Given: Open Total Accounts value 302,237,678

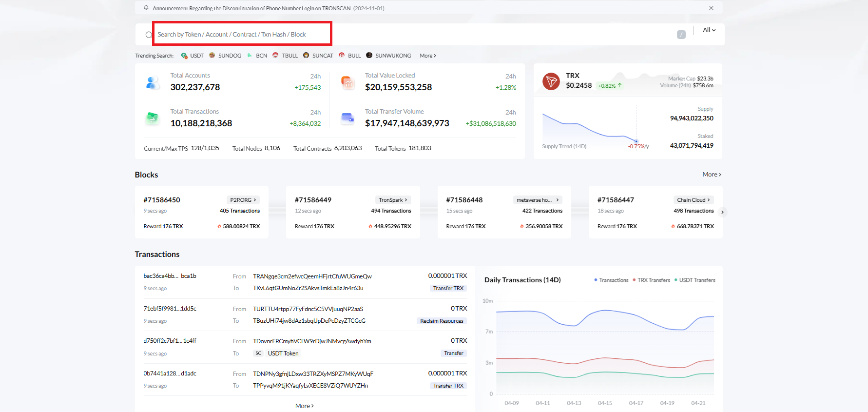Looking at the screenshot, I should point(195,87).
